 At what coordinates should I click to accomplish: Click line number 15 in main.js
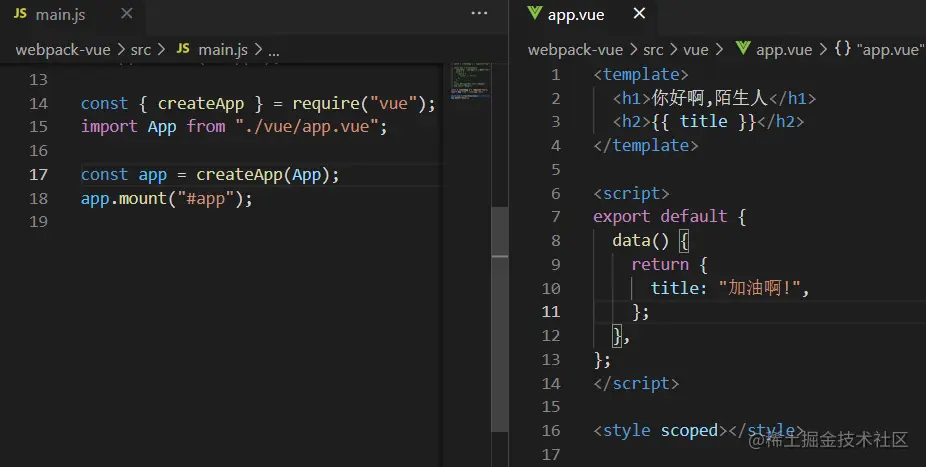[38, 127]
